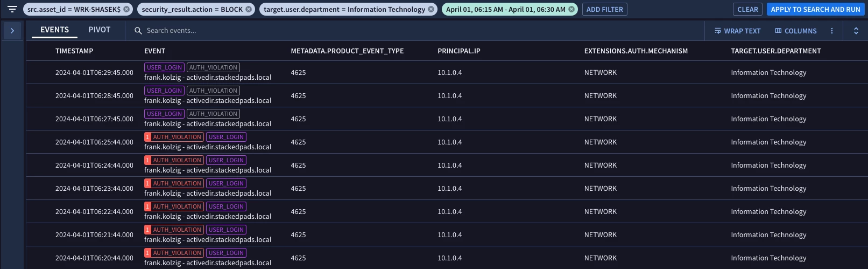
Task: Toggle the WRAP TEXT option
Action: click(x=738, y=31)
